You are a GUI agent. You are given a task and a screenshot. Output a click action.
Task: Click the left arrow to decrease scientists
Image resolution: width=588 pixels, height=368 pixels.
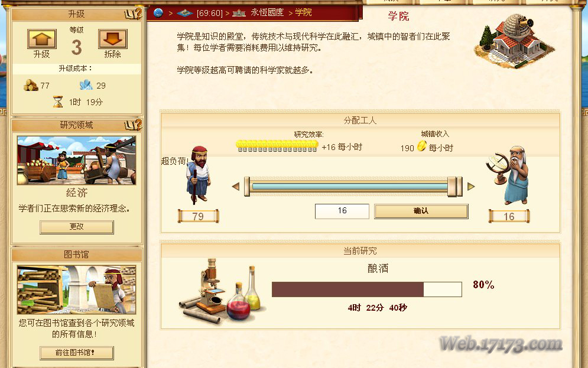(x=236, y=186)
